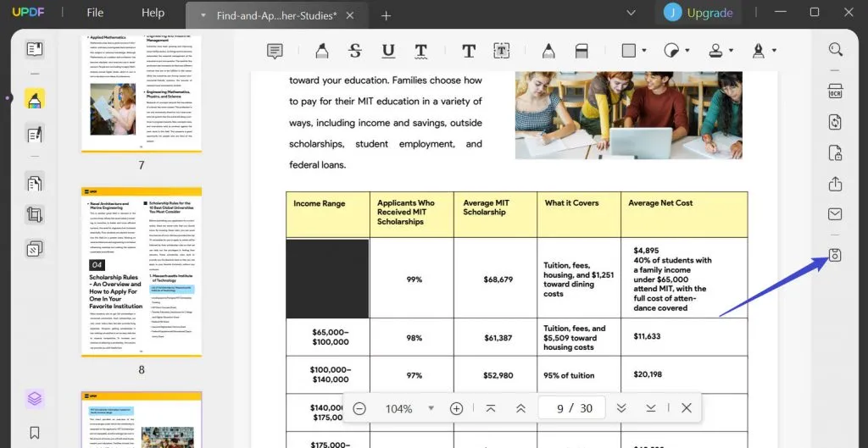
Task: Open the Search magnifier icon
Action: [x=835, y=49]
